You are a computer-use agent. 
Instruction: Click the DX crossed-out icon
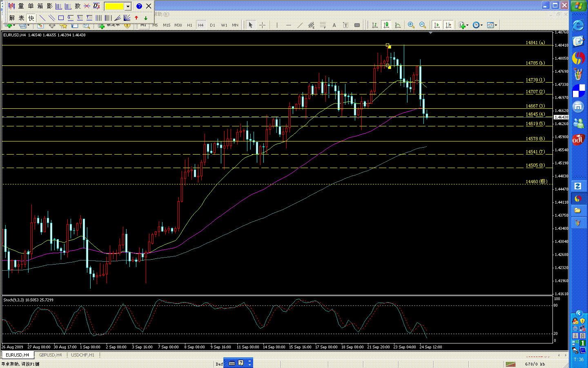96,6
